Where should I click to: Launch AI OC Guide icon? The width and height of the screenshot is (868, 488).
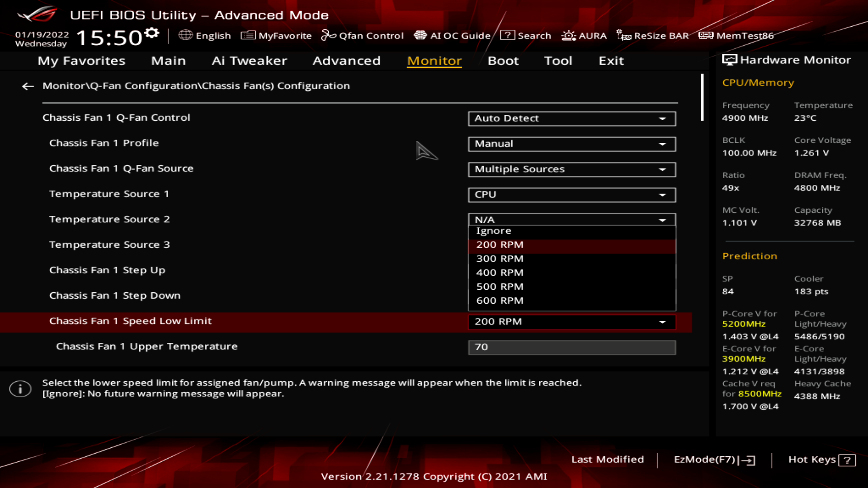pyautogui.click(x=420, y=35)
